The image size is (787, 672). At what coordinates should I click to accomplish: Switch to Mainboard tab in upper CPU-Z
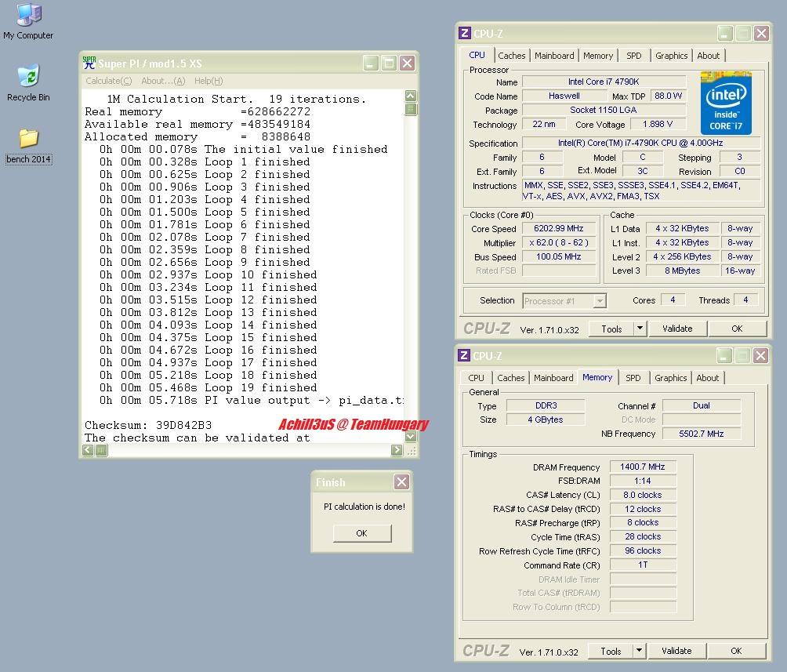coord(554,56)
